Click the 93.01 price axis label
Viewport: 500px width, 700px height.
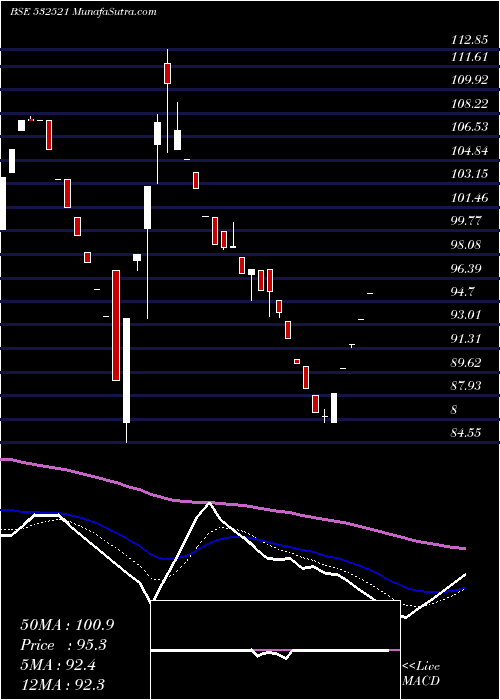[467, 315]
